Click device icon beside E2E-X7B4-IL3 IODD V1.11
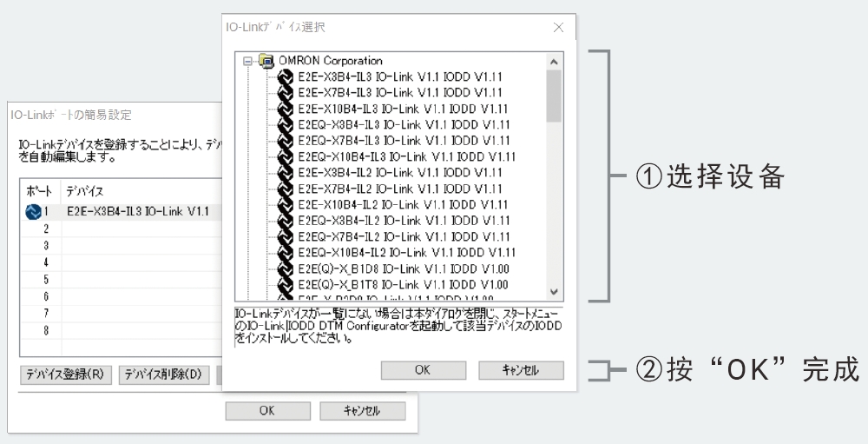The width and height of the screenshot is (868, 444). (x=285, y=93)
